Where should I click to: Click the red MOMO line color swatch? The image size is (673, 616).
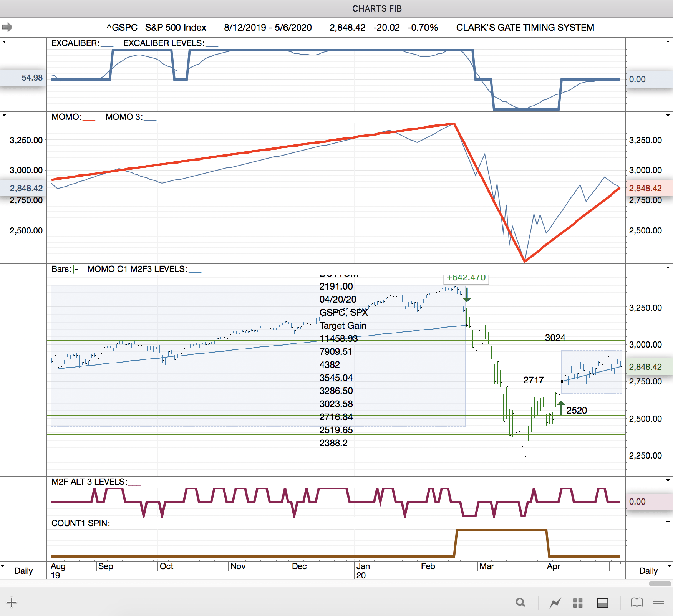pyautogui.click(x=89, y=120)
